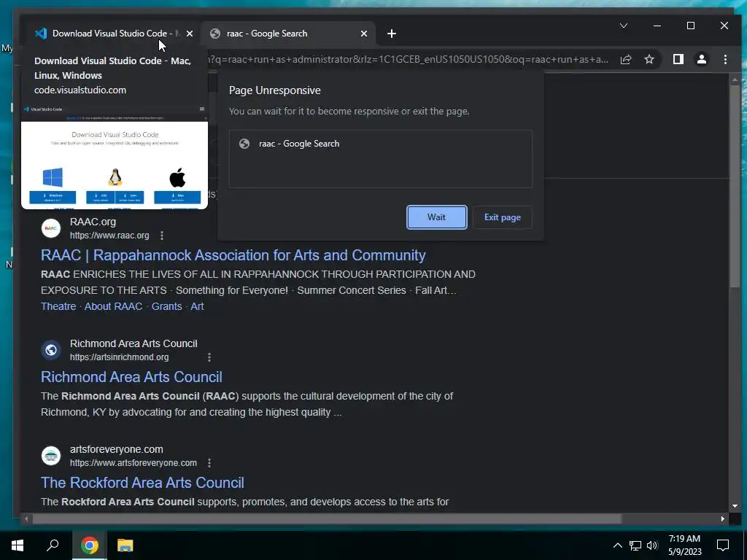Open the Grants sitelink
This screenshot has width=747, height=560.
[167, 306]
